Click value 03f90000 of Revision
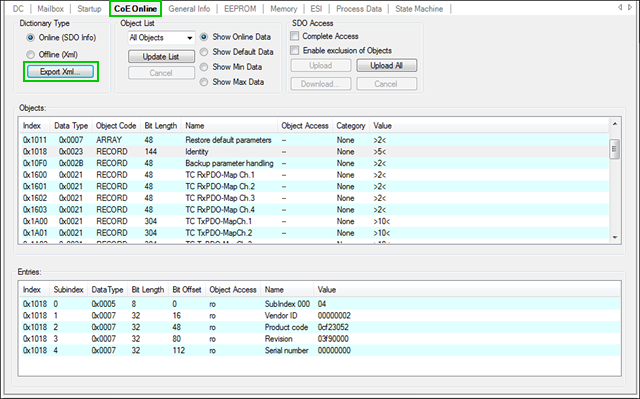 click(x=333, y=339)
